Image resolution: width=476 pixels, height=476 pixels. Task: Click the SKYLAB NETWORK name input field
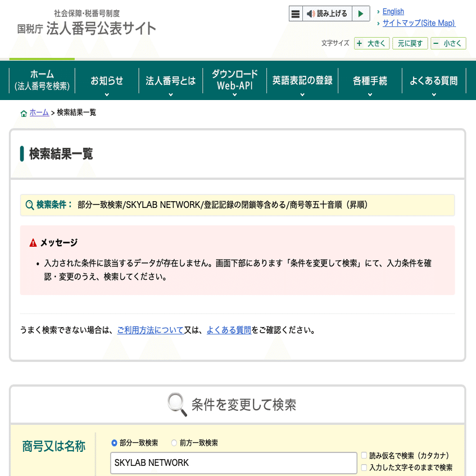[x=233, y=463]
